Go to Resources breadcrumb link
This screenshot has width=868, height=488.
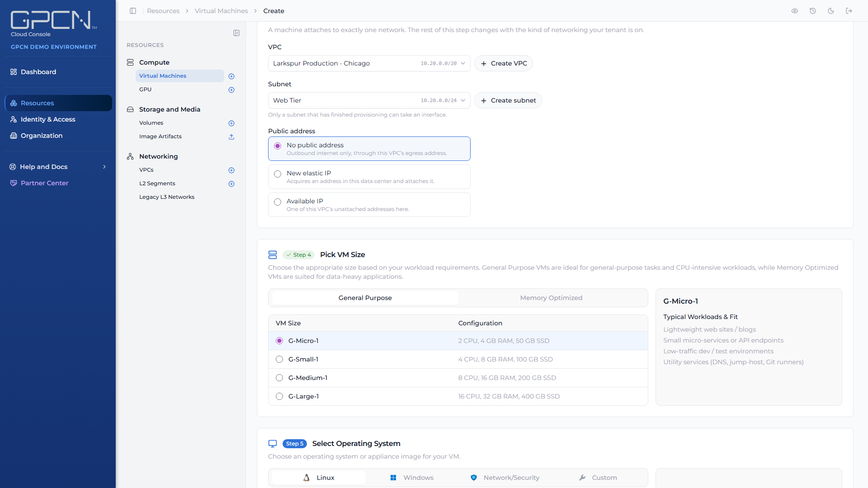(x=163, y=11)
